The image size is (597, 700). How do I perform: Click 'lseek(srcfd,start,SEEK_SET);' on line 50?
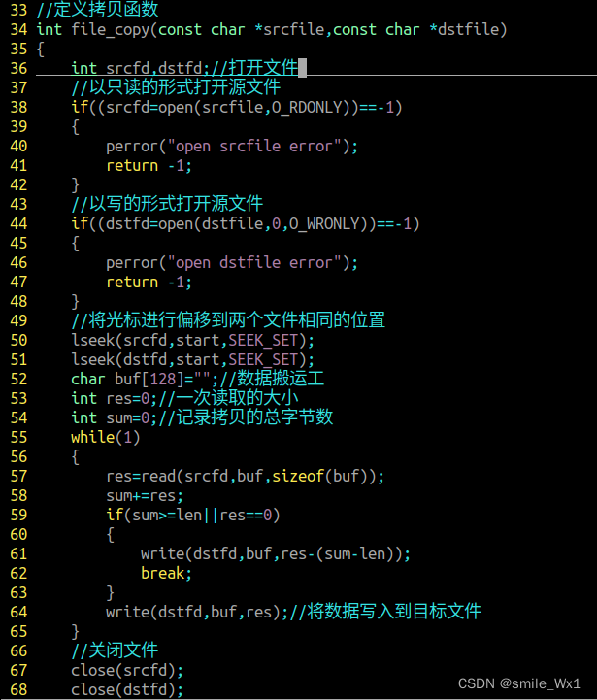[x=193, y=340]
